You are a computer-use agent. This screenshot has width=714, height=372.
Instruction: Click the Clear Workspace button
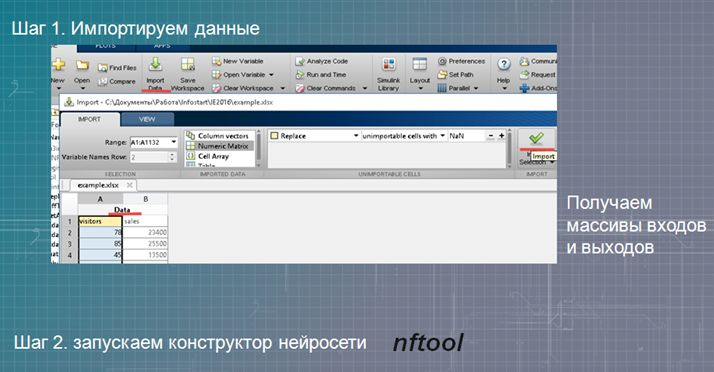[243, 88]
